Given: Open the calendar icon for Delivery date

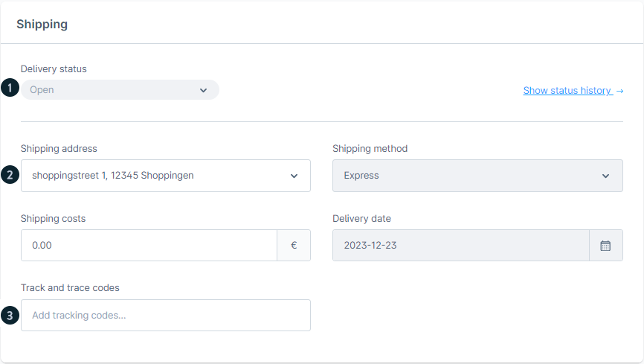Looking at the screenshot, I should pyautogui.click(x=605, y=246).
